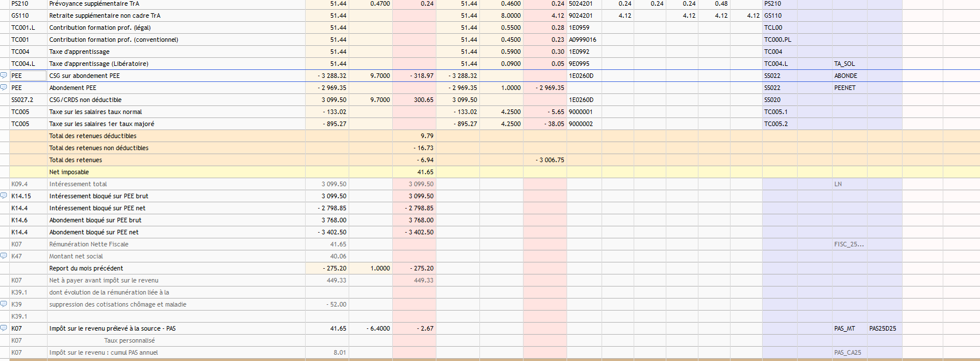The height and width of the screenshot is (361, 980).
Task: Click 'Total des retenues non déductibles' label
Action: coord(99,148)
